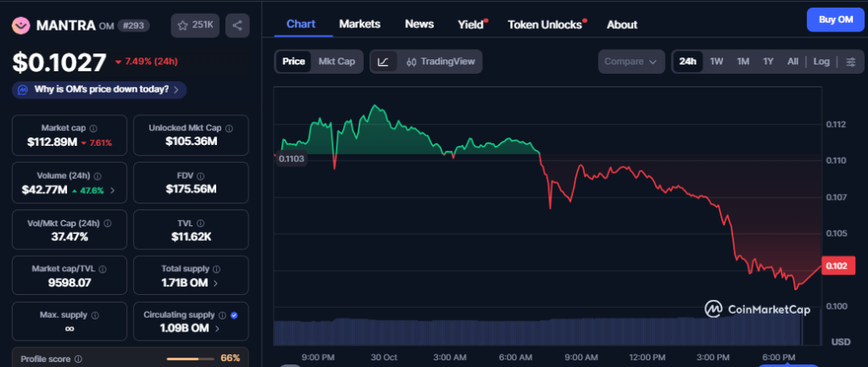Click the $11.62K TVL value
The height and width of the screenshot is (367, 868).
pyautogui.click(x=191, y=237)
